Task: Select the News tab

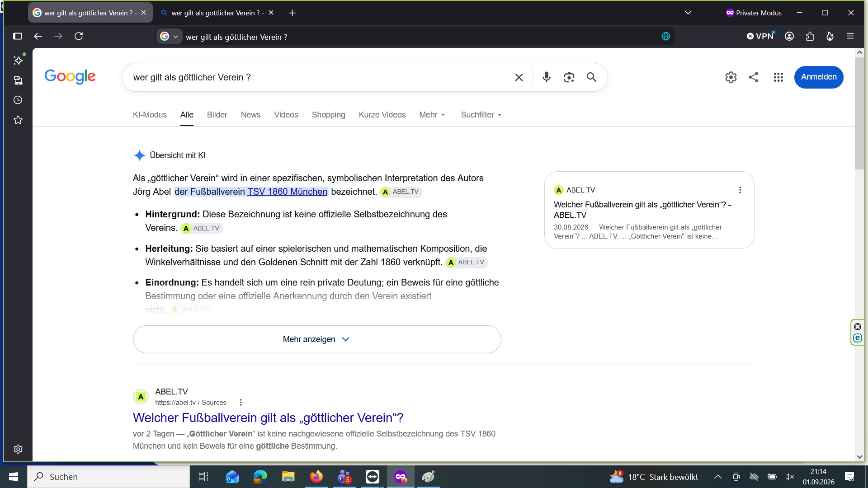Action: pyautogui.click(x=250, y=115)
